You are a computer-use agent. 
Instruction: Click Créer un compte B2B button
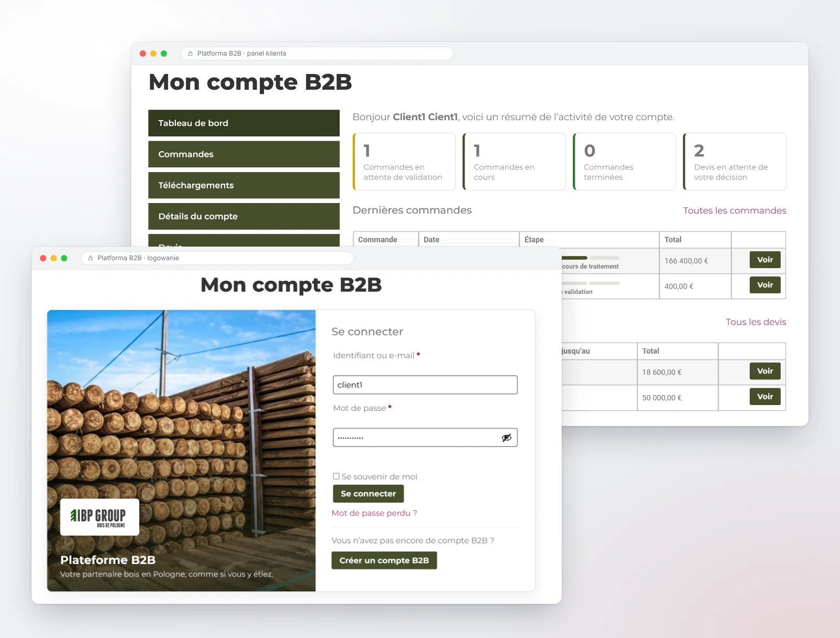[x=384, y=560]
